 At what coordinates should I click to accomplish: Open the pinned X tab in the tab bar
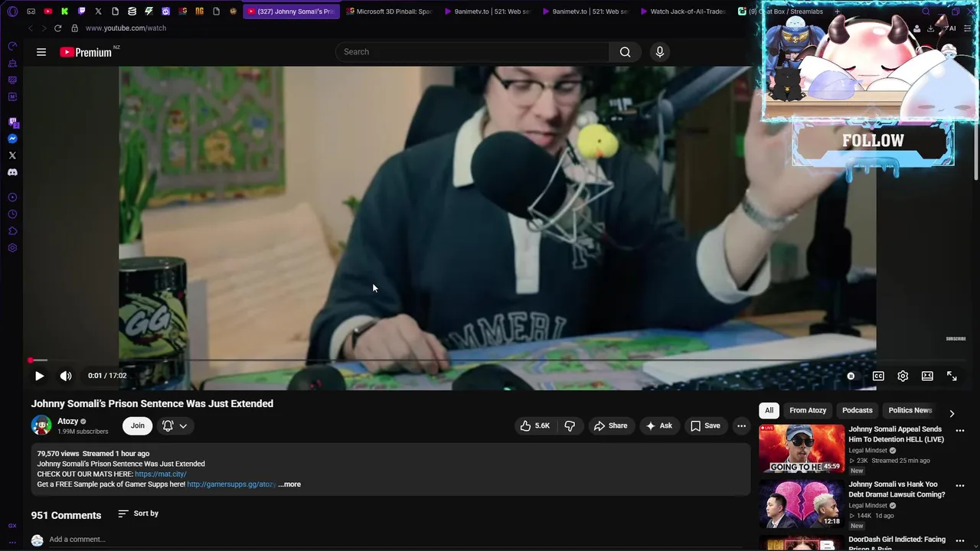98,11
